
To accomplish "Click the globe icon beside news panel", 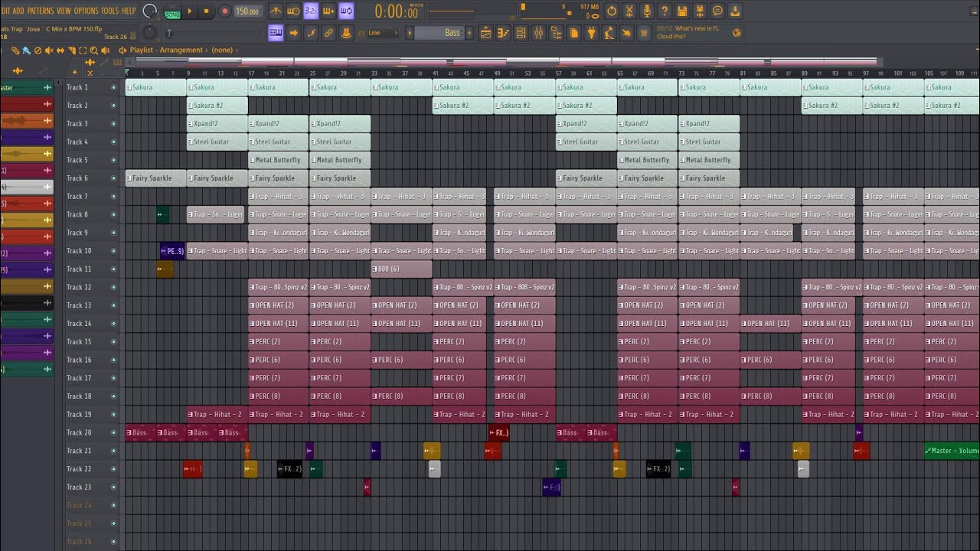I will 737,33.
